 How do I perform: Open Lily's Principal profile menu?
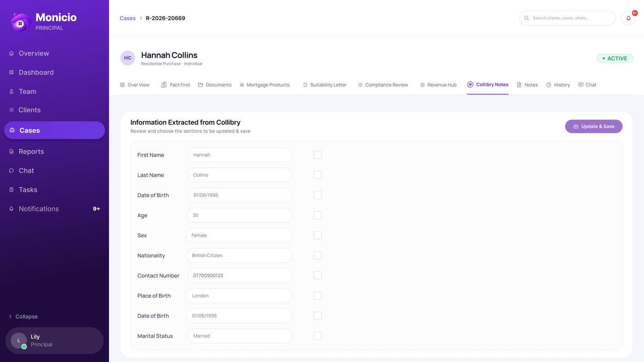(54, 340)
